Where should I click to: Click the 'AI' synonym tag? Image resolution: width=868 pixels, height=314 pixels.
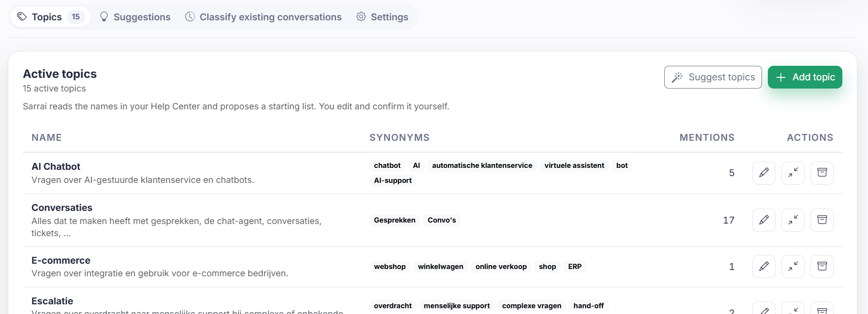[x=417, y=165]
